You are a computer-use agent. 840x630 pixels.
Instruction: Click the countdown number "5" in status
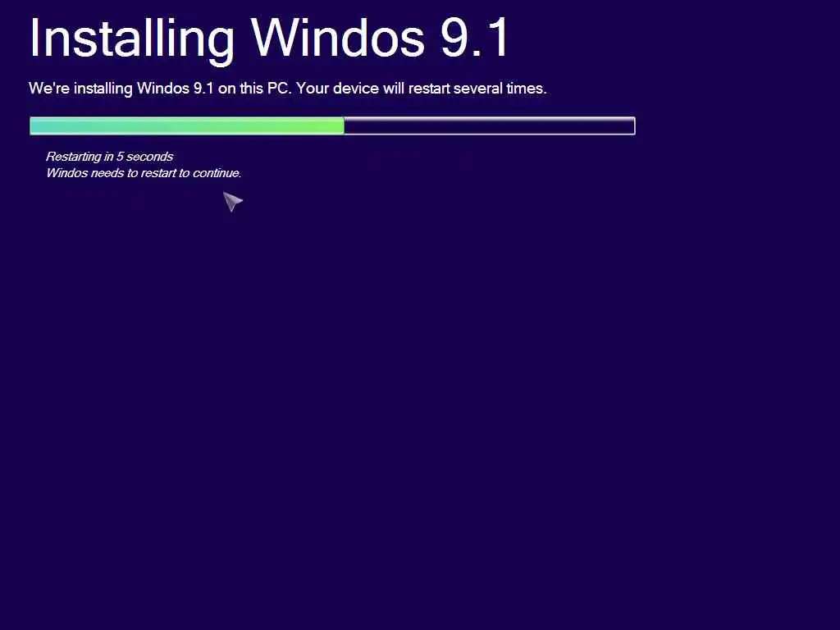click(120, 157)
